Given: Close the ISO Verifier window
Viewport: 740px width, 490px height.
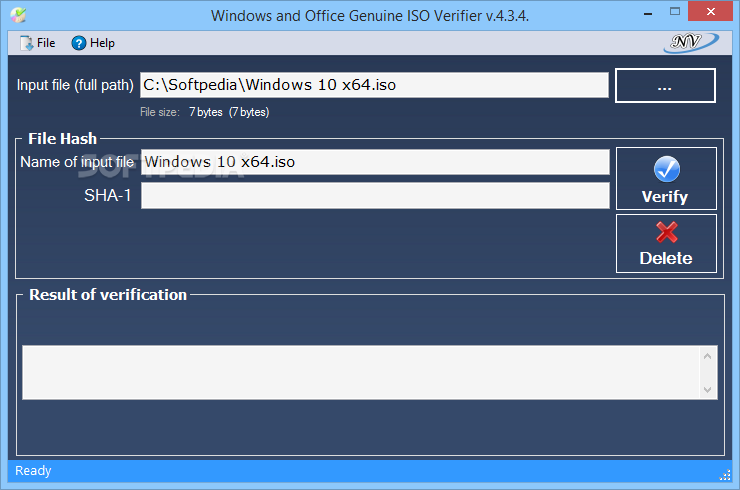Looking at the screenshot, I should 710,12.
